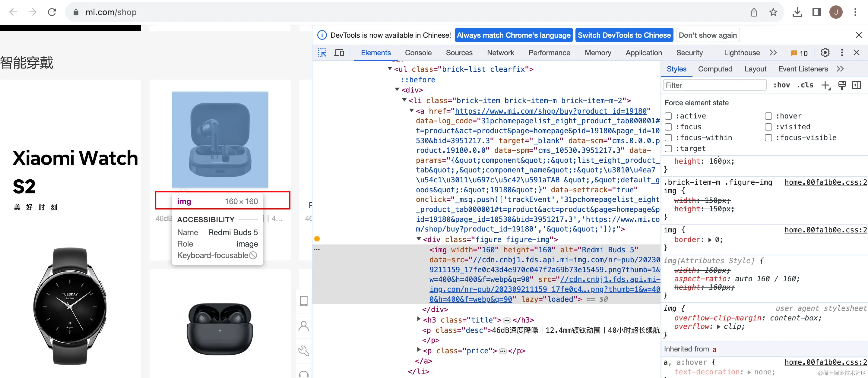
Task: Open product_id=19180 href link
Action: click(551, 111)
